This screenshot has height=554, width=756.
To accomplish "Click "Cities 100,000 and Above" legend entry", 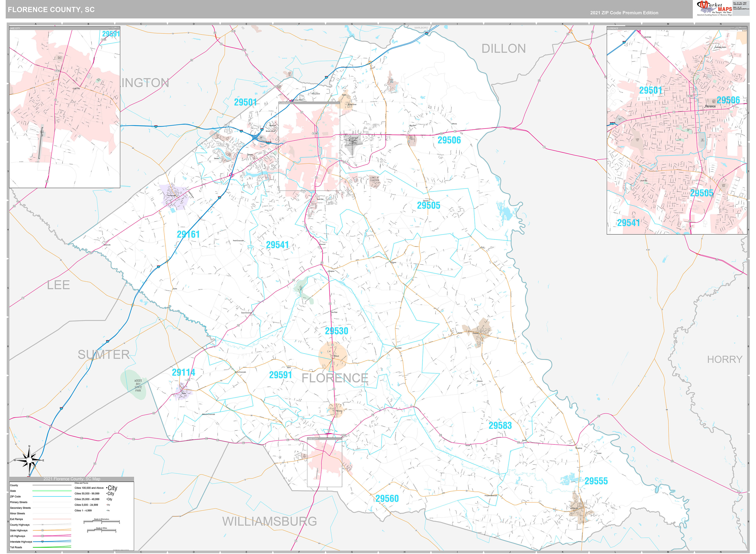I will pos(89,488).
